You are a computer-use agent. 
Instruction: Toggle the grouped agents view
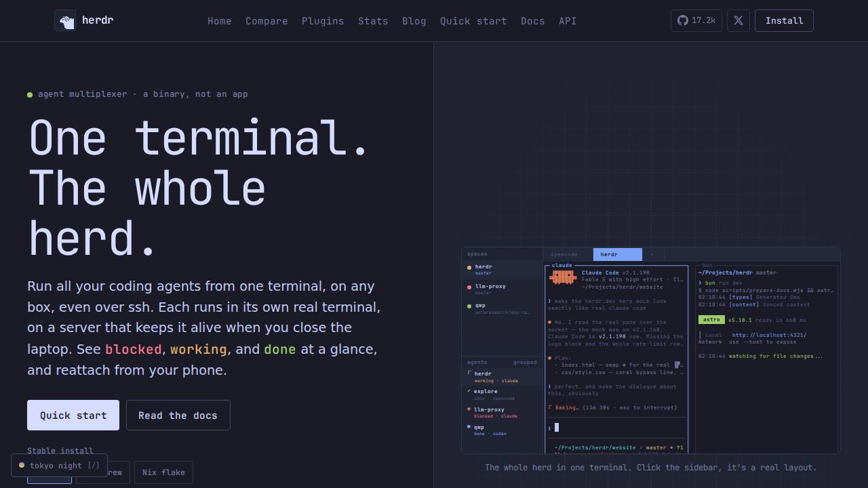point(525,362)
